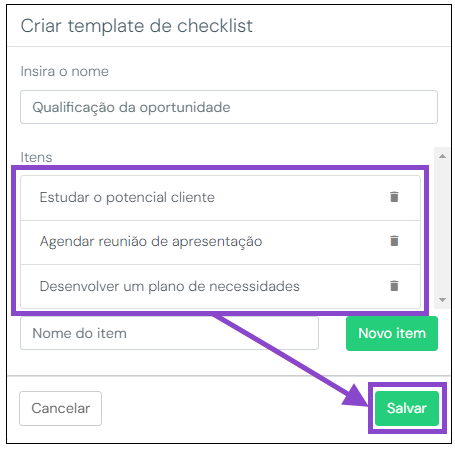Cancel creating the checklist template

pyautogui.click(x=60, y=408)
